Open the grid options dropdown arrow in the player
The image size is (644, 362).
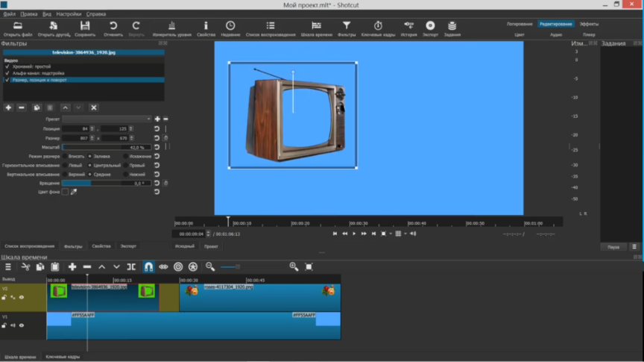point(405,234)
